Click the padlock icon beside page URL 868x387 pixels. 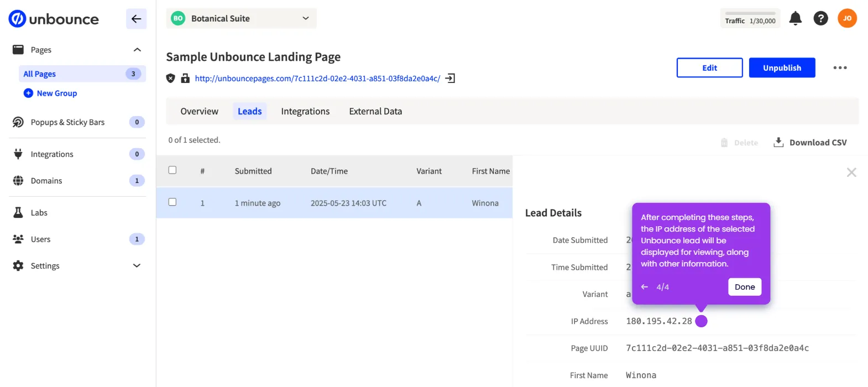(x=185, y=79)
